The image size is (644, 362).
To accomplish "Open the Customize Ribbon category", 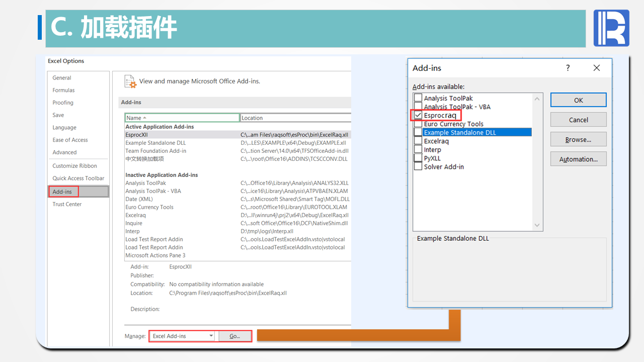I will pos(74,166).
